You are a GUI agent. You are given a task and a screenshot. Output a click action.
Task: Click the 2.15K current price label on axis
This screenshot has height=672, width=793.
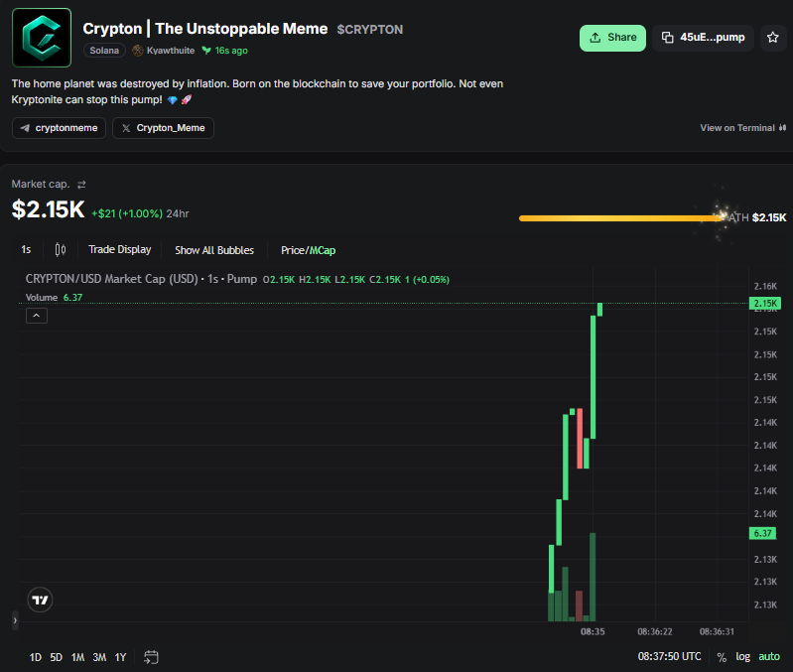coord(765,304)
